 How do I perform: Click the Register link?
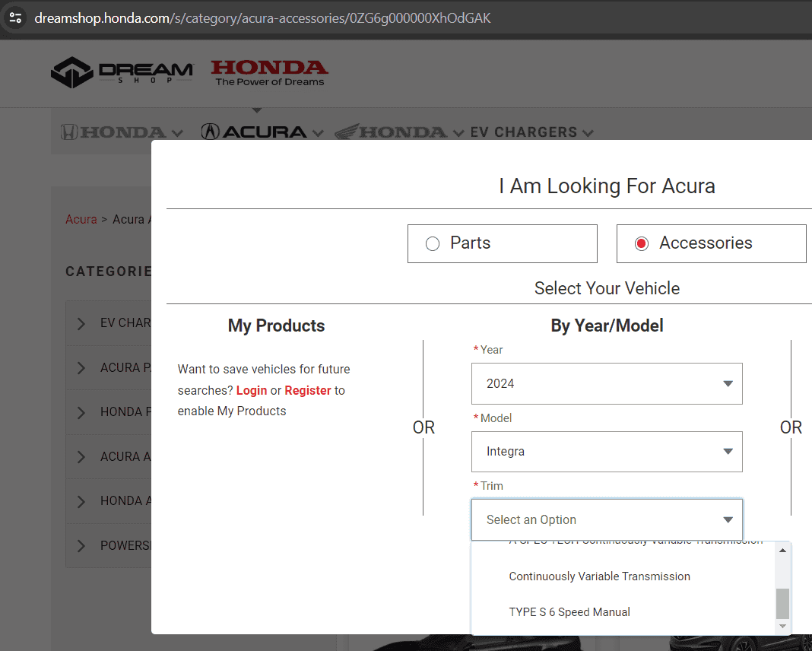pos(306,389)
